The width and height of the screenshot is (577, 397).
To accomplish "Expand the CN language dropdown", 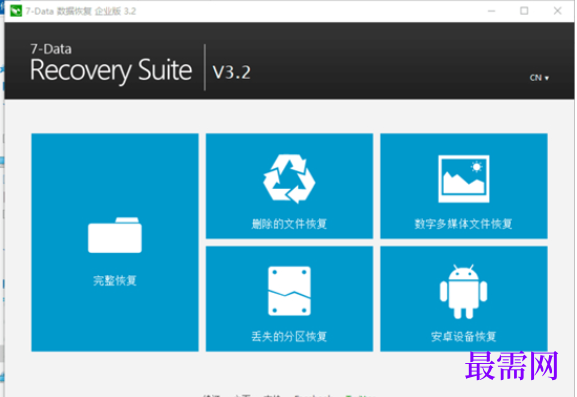I will [x=539, y=78].
